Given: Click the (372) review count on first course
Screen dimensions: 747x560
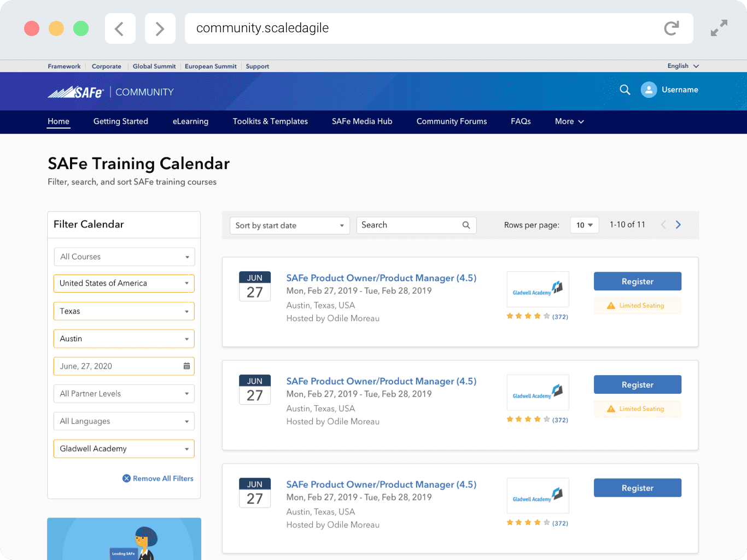Looking at the screenshot, I should (560, 317).
